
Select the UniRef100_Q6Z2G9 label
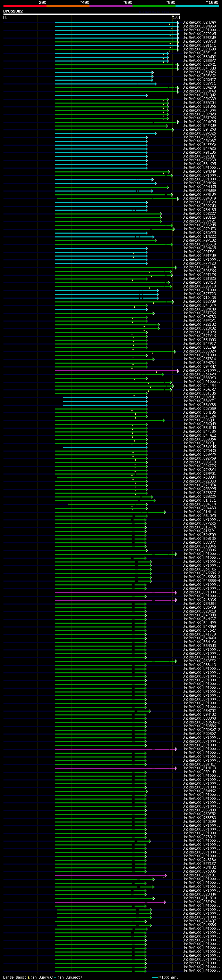click(x=199, y=160)
